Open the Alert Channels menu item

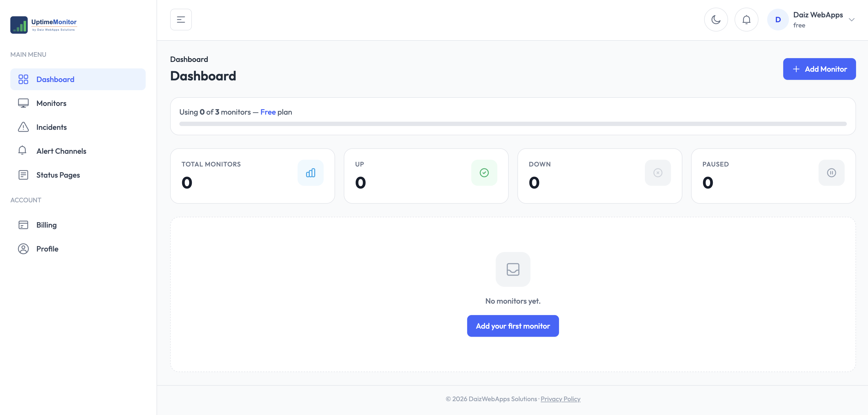78,151
